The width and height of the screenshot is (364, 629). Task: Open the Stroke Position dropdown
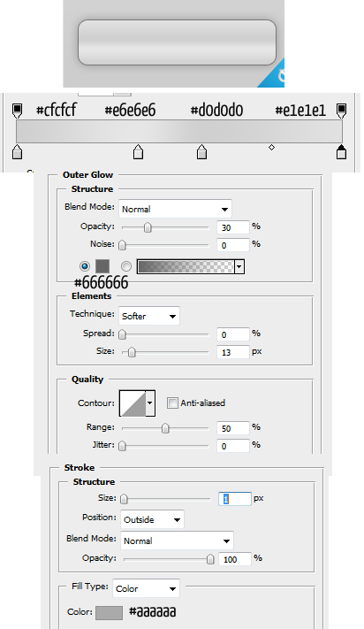[152, 519]
